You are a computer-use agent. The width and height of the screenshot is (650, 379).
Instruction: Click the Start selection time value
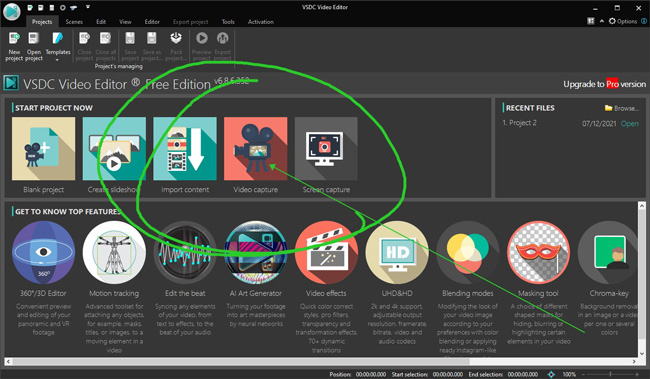[x=448, y=374]
